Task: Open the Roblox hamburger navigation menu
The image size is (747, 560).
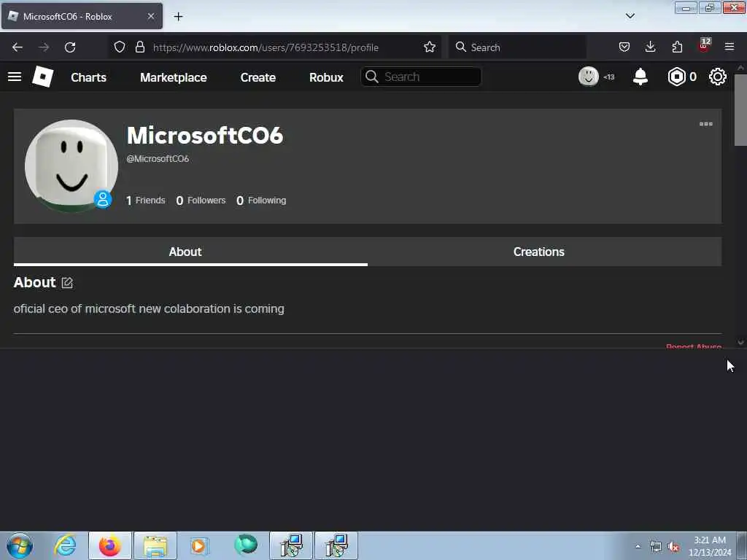Action: pyautogui.click(x=15, y=77)
